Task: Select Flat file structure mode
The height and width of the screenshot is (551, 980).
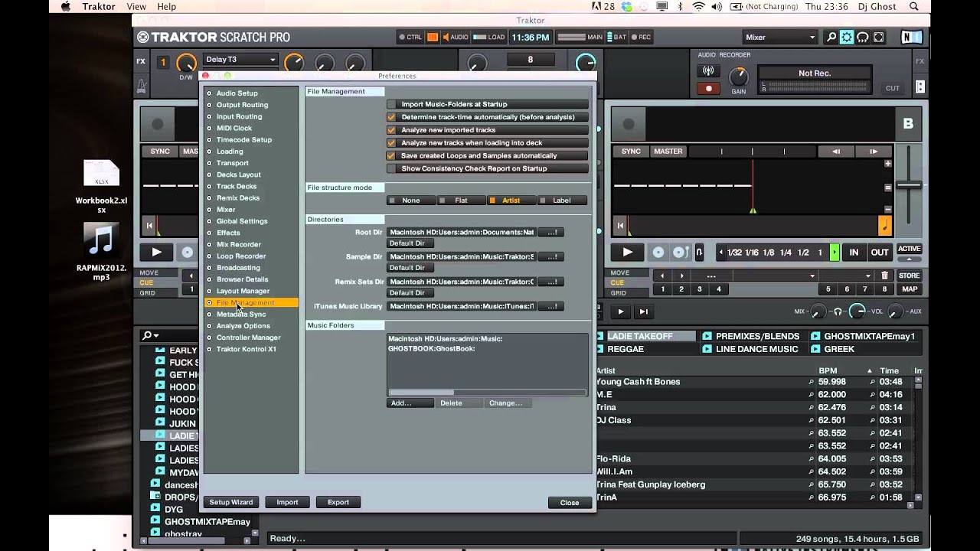Action: (461, 201)
